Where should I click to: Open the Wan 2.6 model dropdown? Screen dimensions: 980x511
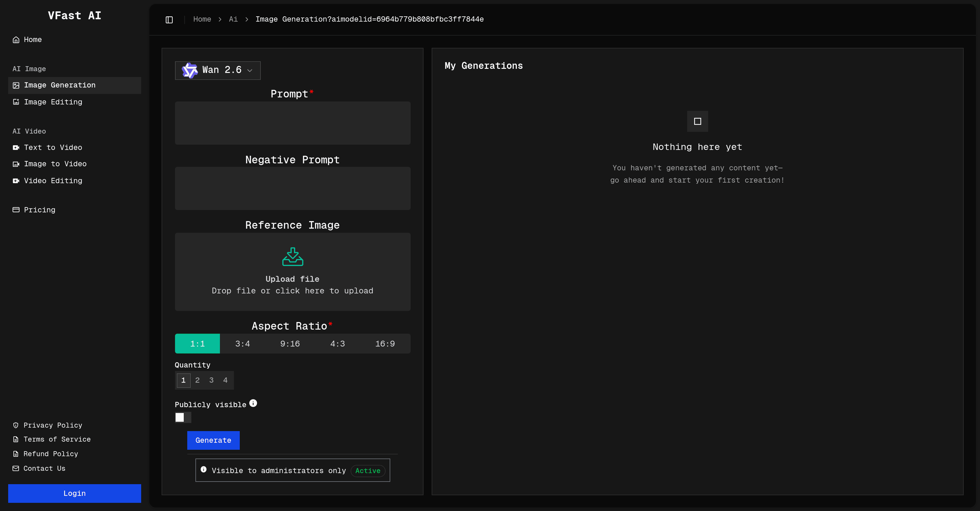pyautogui.click(x=217, y=70)
